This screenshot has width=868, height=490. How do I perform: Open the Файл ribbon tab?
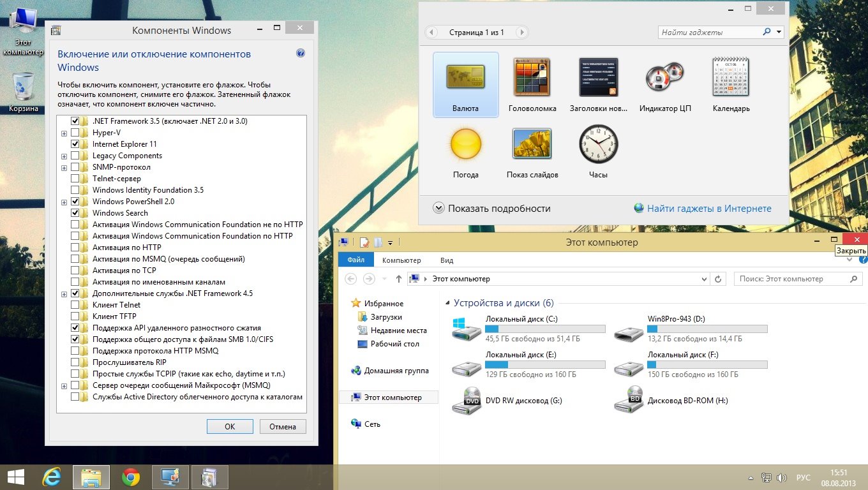click(x=356, y=260)
